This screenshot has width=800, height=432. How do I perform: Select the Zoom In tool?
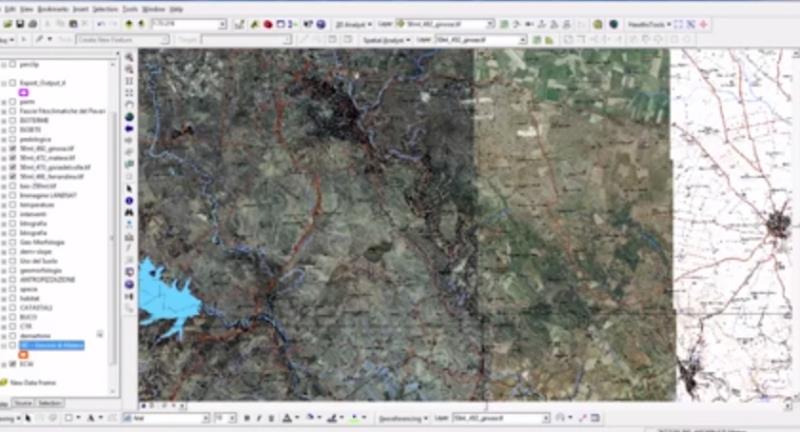(130, 57)
